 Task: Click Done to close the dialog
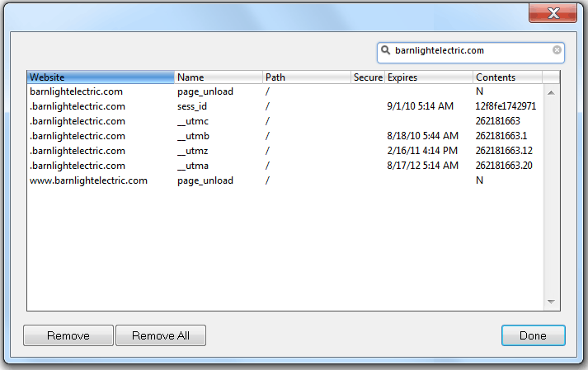[533, 335]
